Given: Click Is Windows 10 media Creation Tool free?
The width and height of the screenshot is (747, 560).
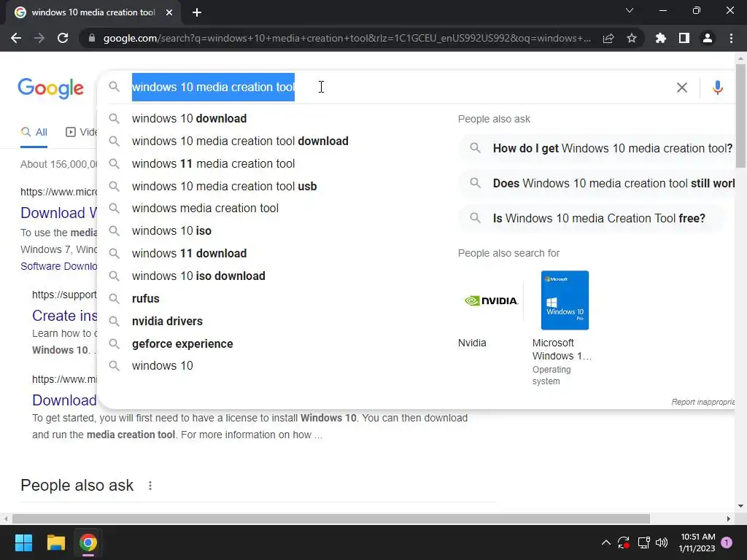Looking at the screenshot, I should 591,219.
